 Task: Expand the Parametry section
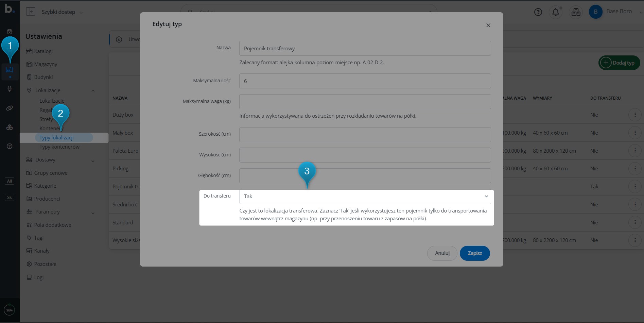click(x=93, y=212)
